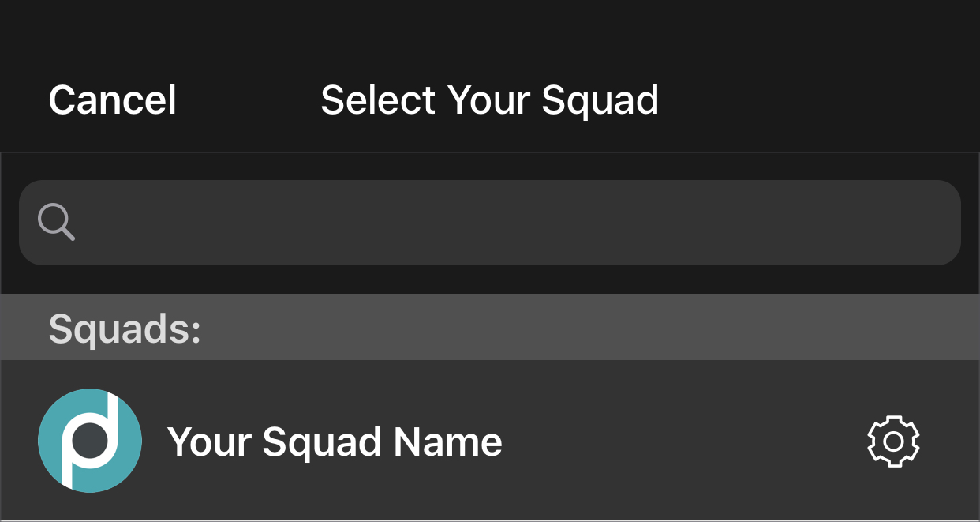Click the Squads: list heading text
The height and width of the screenshot is (522, 980).
[125, 329]
